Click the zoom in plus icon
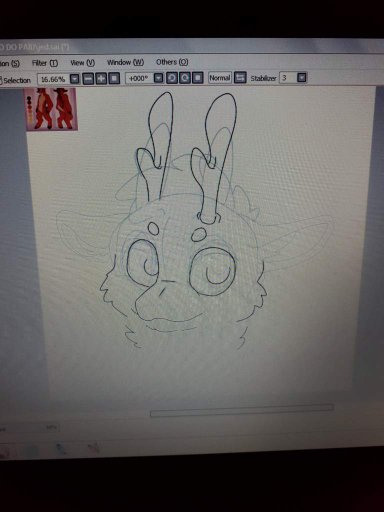 101,79
